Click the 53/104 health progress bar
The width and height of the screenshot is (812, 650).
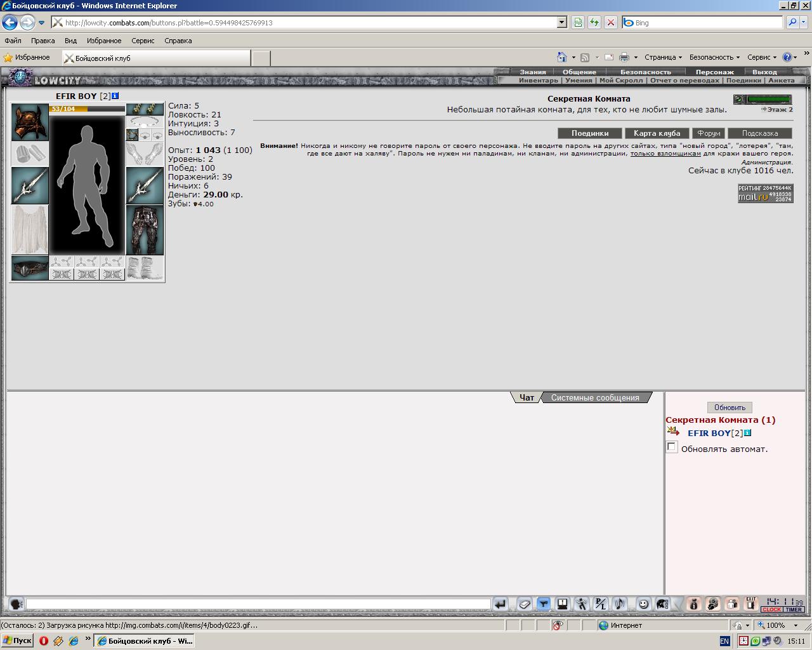(87, 109)
